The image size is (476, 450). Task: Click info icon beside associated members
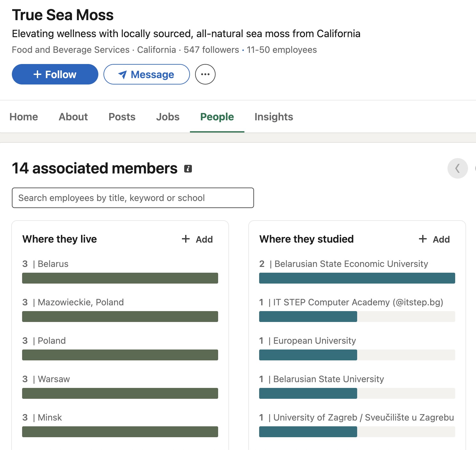[x=188, y=169]
